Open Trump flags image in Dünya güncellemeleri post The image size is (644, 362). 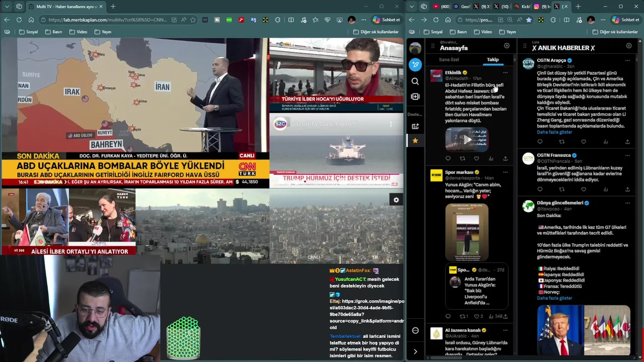click(584, 330)
